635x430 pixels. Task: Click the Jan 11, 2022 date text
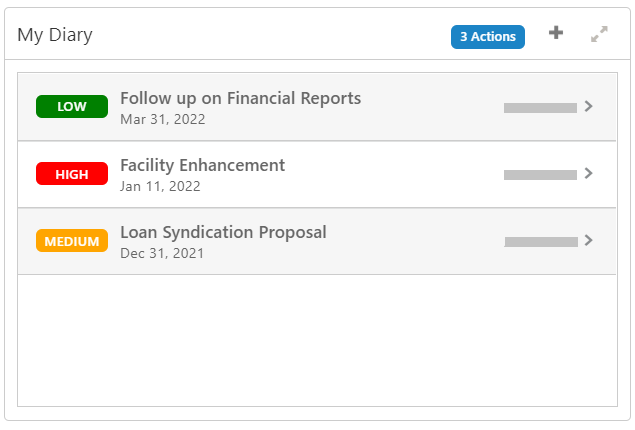(160, 186)
